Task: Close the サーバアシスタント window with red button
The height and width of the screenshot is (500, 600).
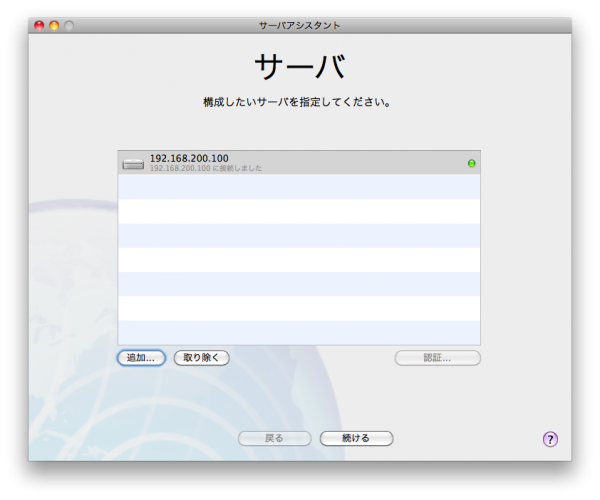Action: (x=39, y=26)
